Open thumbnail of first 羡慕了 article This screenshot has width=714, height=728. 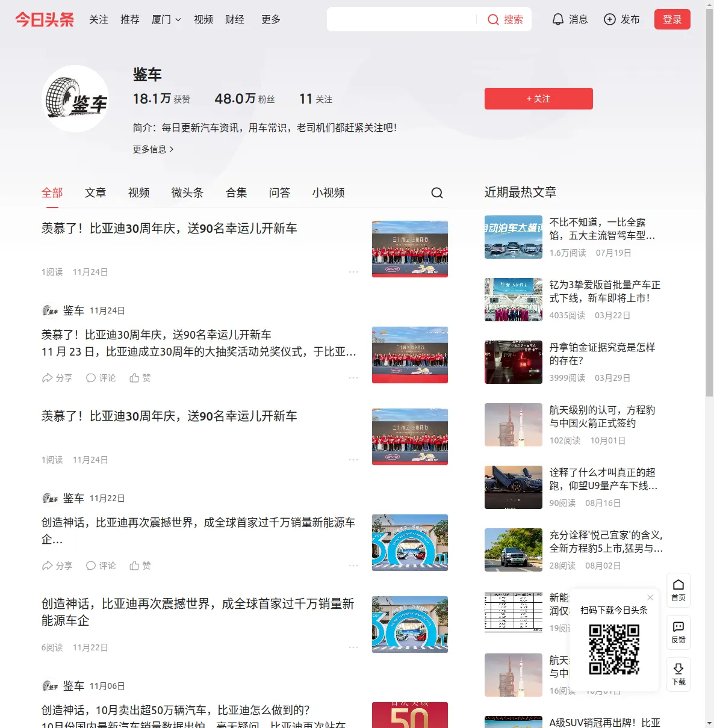pos(410,248)
